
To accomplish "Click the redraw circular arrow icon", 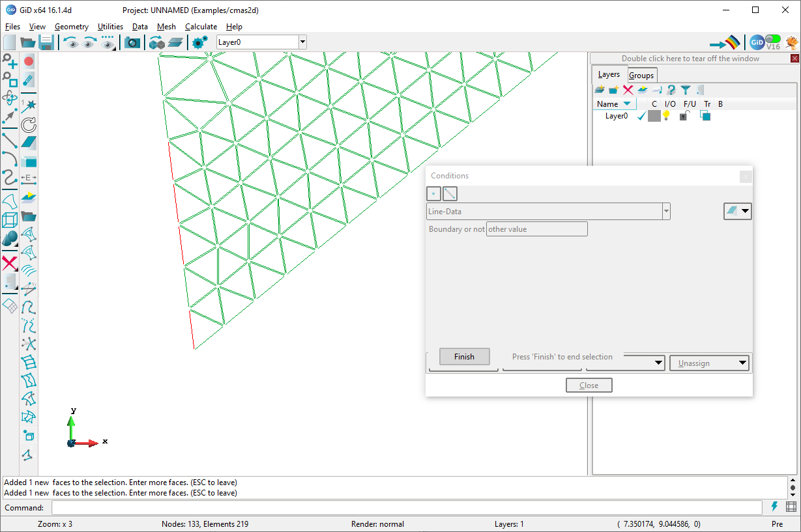I will pyautogui.click(x=29, y=124).
